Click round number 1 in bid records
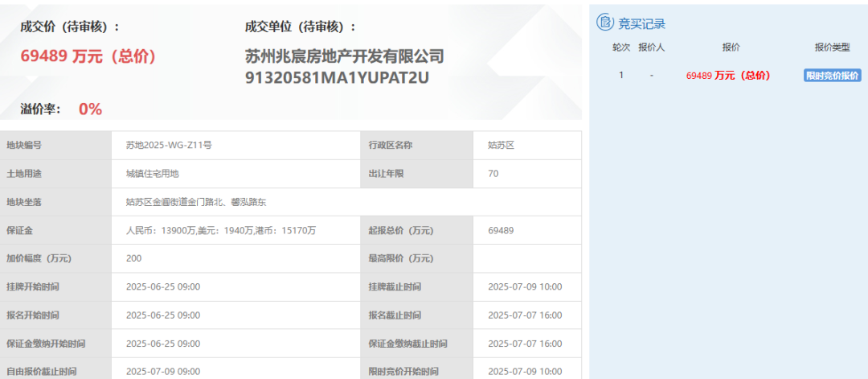The height and width of the screenshot is (379, 868). pos(621,76)
